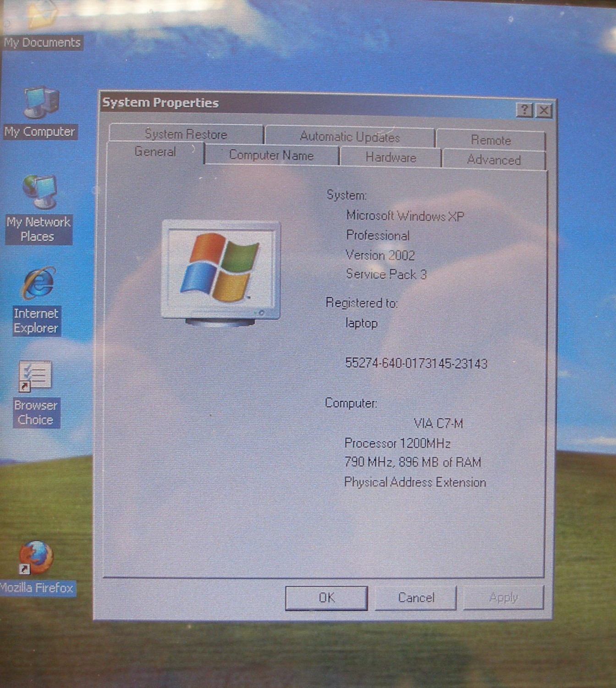Click '790 MHz, 896 MB of RAM'

412,462
